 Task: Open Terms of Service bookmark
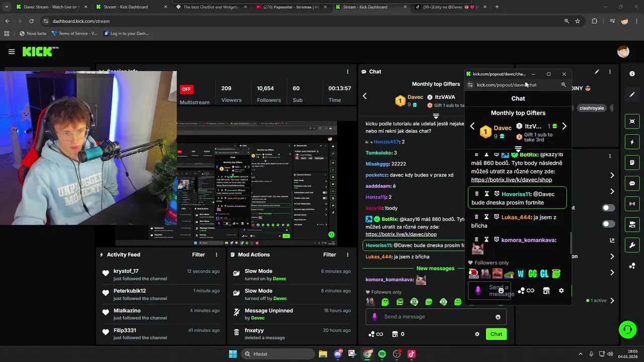(x=74, y=34)
